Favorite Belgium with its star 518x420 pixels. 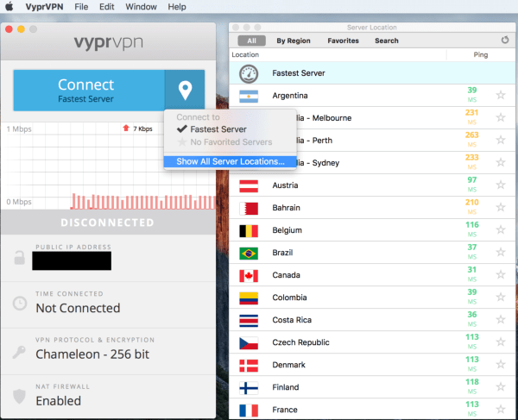coord(501,229)
